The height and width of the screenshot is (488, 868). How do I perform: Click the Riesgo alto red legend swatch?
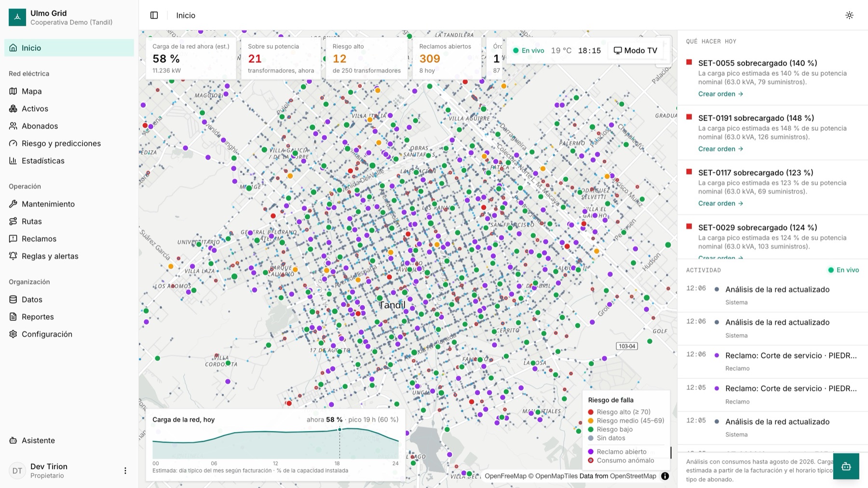coord(591,412)
